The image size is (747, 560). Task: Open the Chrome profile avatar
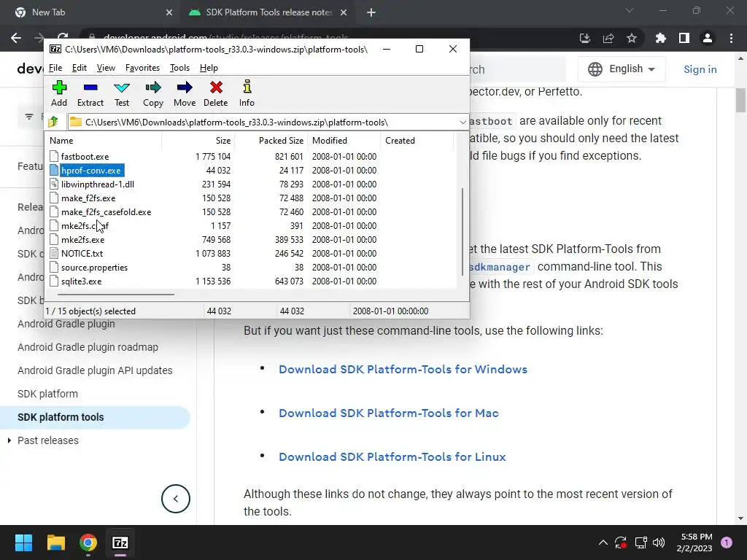pyautogui.click(x=708, y=38)
